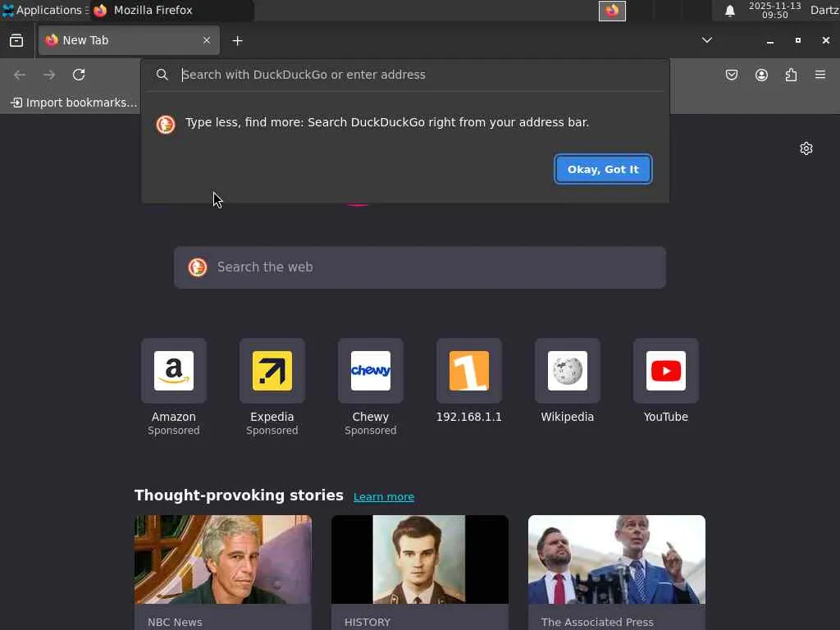Open Firefox View tab list icon

(16, 41)
